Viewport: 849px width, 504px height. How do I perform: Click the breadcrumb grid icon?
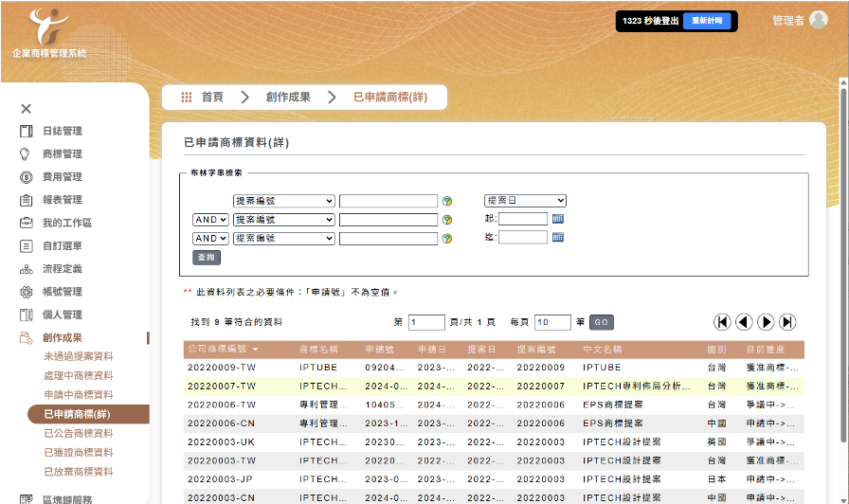pyautogui.click(x=187, y=98)
